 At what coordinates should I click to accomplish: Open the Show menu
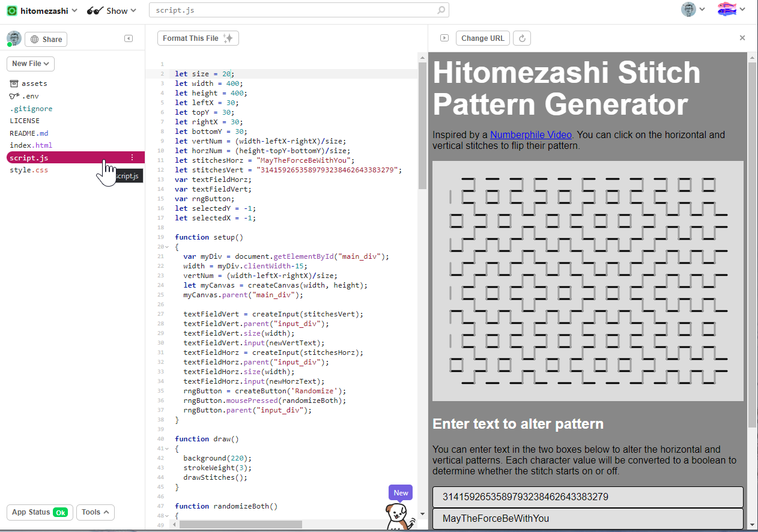pos(112,10)
